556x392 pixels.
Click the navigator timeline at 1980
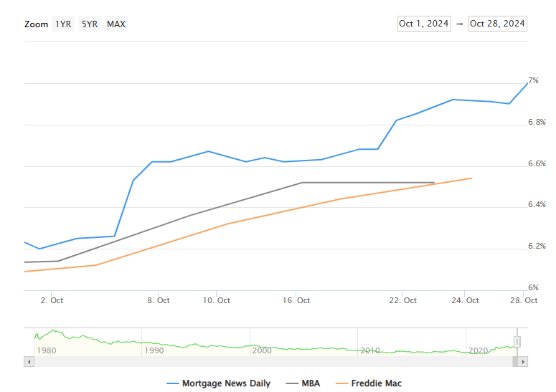pyautogui.click(x=47, y=350)
